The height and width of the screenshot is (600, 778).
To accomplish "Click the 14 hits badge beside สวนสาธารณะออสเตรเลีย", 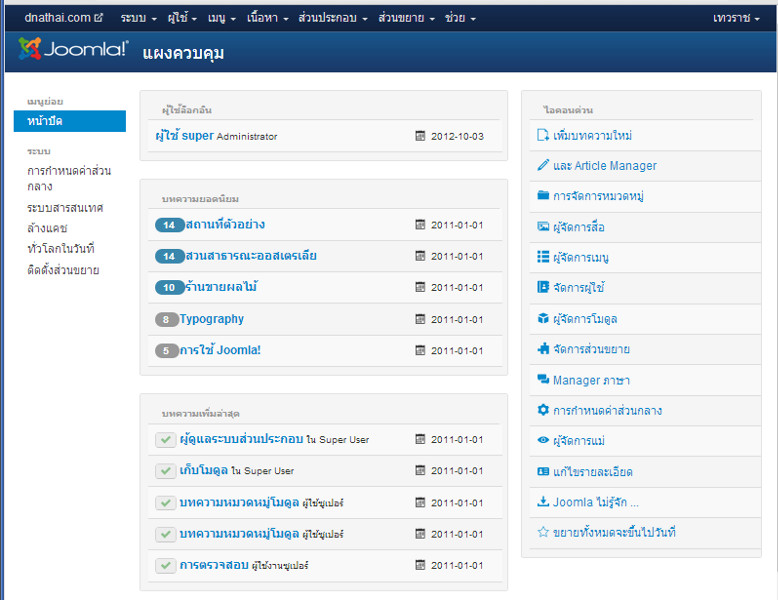I will [169, 257].
